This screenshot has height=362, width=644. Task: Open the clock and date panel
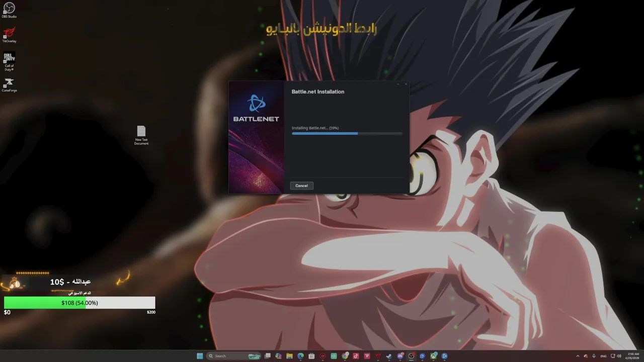[x=633, y=356]
